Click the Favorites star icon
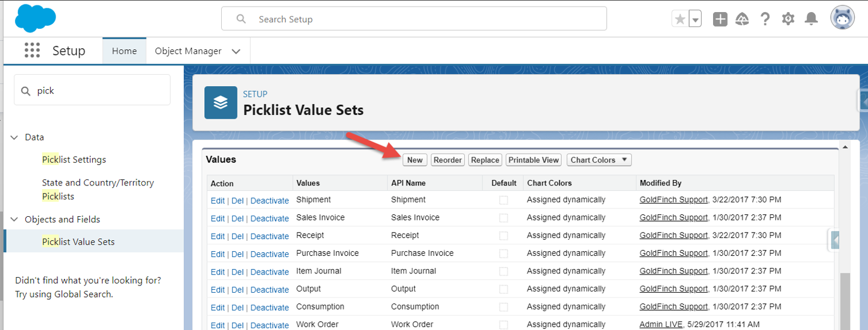This screenshot has height=330, width=868. [680, 19]
